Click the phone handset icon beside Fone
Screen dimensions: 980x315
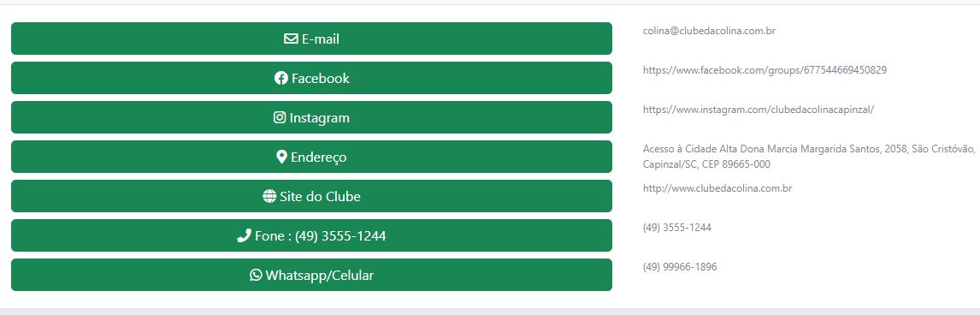(244, 235)
